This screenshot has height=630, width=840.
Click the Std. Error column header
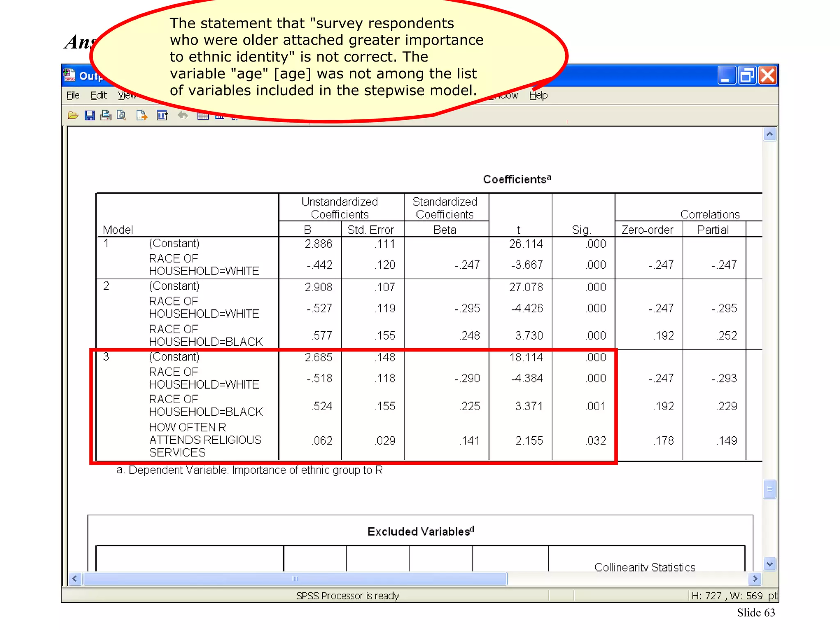370,230
